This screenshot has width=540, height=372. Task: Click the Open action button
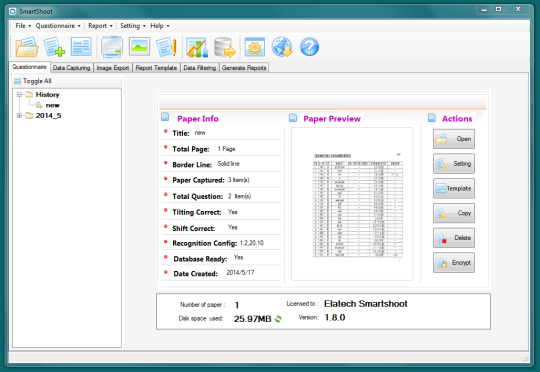[x=454, y=139]
